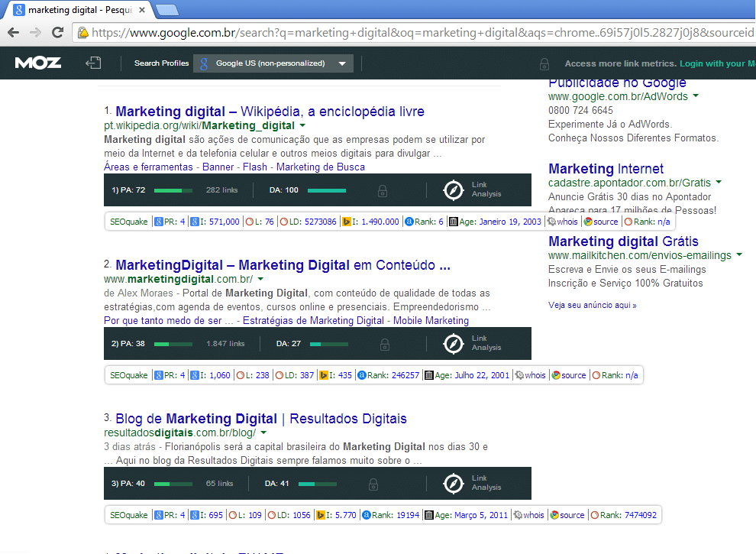Expand the arrow next to pt.wikipedia.org URL

coord(302,125)
